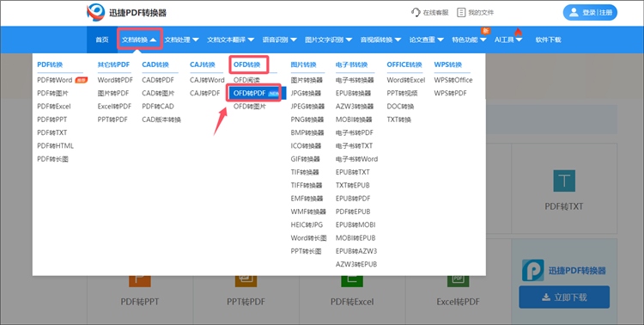
Task: Open JPG转换器 entry
Action: (306, 93)
